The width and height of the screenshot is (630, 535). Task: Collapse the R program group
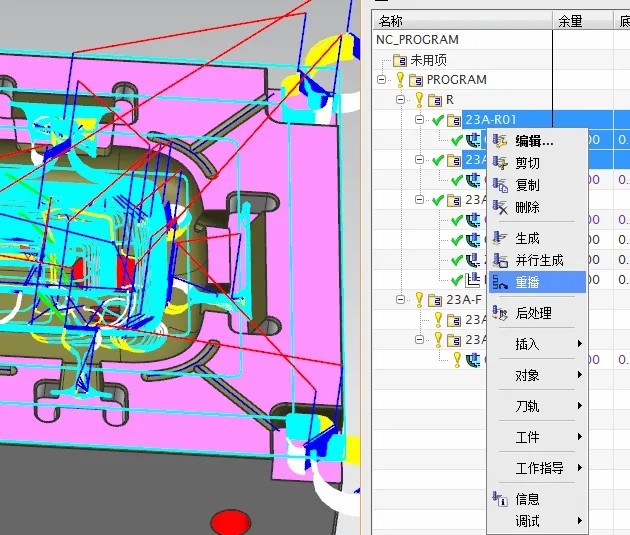click(400, 99)
